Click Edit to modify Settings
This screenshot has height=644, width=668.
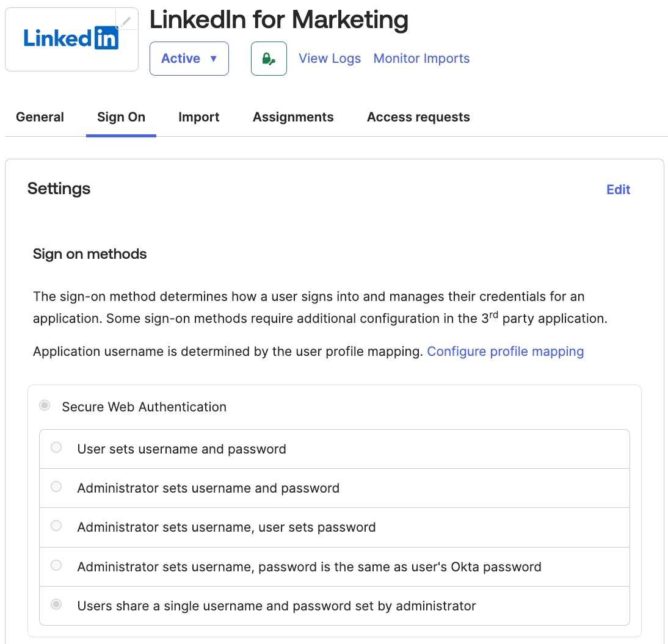618,189
